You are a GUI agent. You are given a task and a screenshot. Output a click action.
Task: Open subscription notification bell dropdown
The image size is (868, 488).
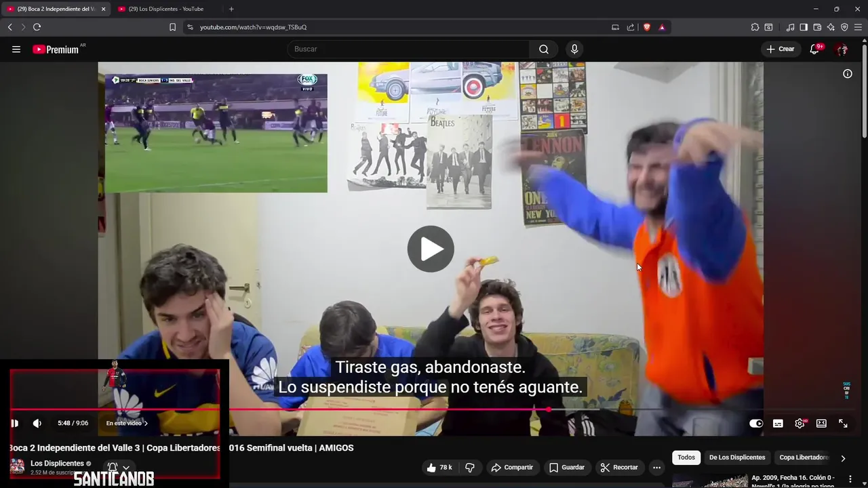[119, 468]
